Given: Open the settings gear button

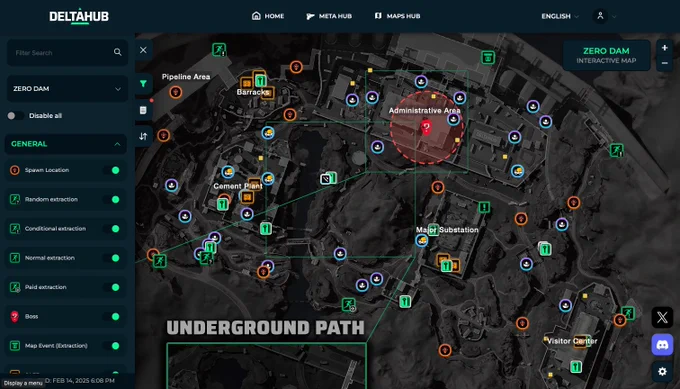Looking at the screenshot, I should (662, 372).
